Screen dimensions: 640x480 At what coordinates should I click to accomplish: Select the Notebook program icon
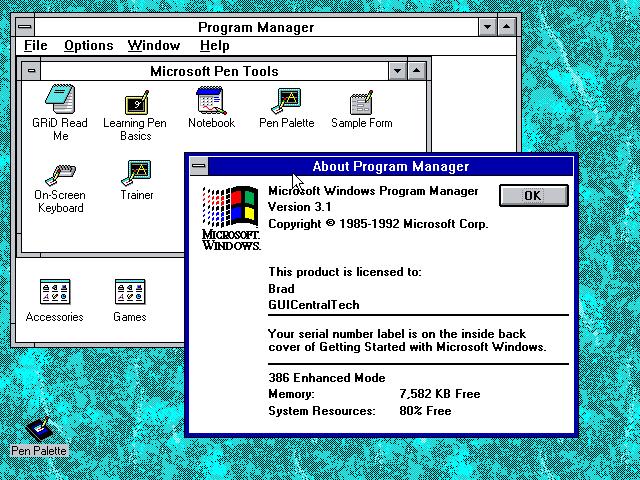coord(211,100)
